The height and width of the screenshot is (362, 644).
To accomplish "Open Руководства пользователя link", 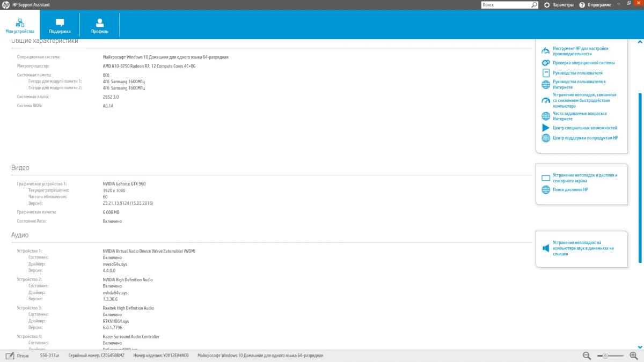I will tap(577, 73).
